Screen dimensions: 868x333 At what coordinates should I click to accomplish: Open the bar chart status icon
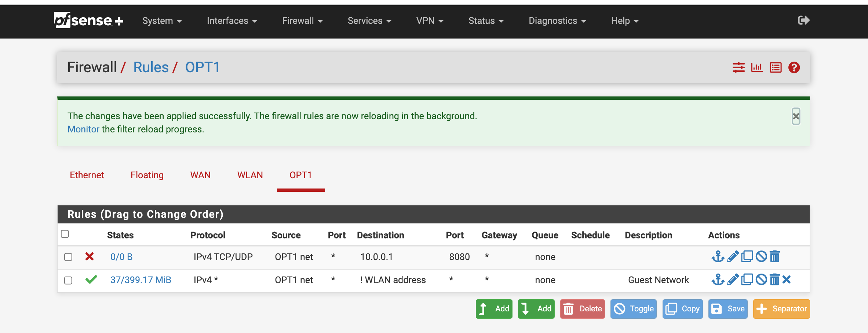[x=757, y=67]
